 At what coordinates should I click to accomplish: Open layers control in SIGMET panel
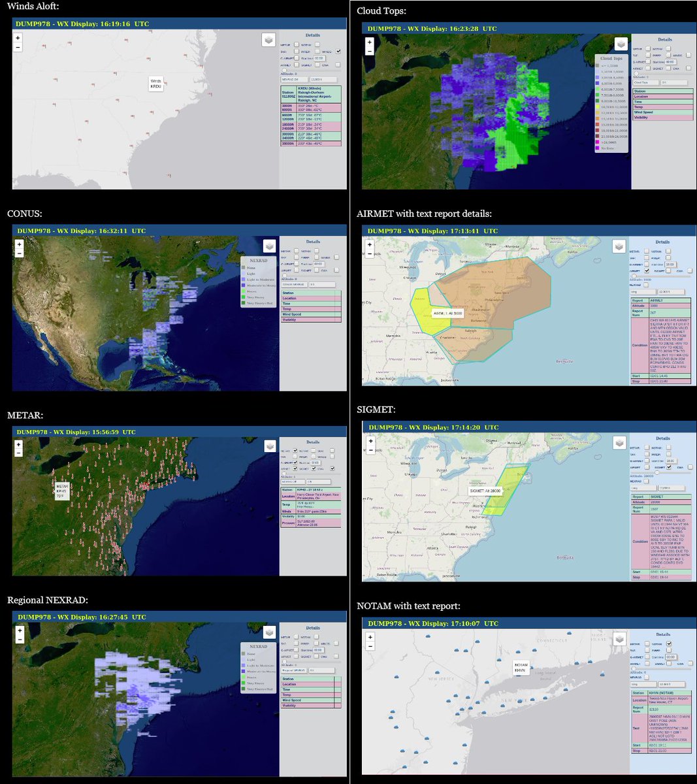point(619,443)
